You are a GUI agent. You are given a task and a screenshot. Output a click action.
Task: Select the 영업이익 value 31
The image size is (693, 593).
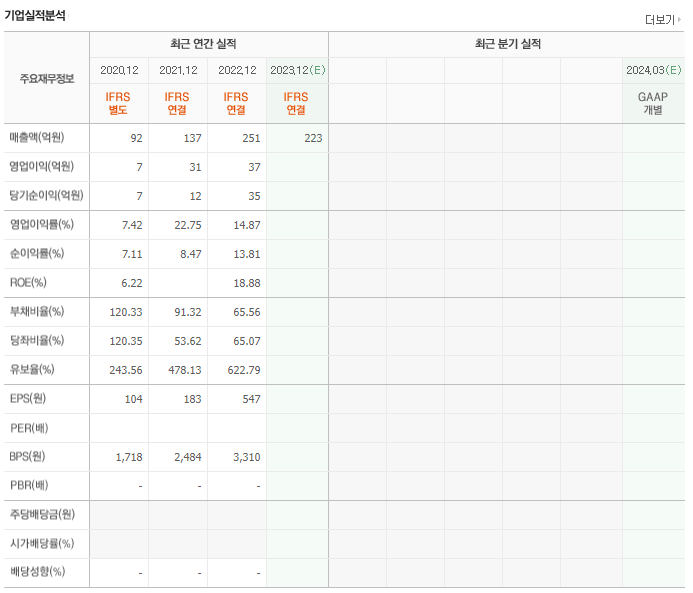click(195, 167)
